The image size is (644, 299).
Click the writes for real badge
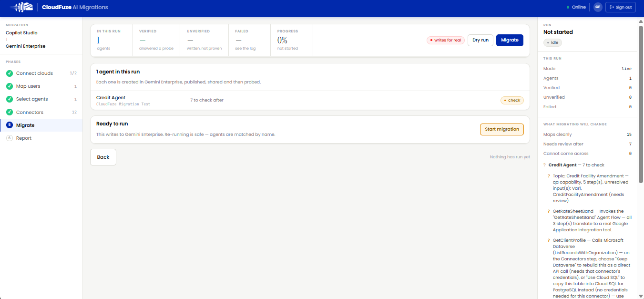click(446, 40)
